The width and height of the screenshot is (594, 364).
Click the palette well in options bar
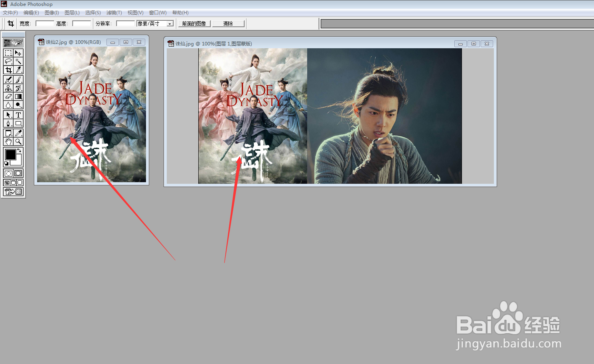click(457, 24)
